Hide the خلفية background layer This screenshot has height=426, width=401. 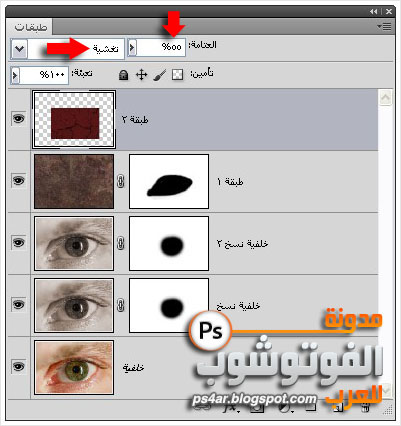pos(18,366)
